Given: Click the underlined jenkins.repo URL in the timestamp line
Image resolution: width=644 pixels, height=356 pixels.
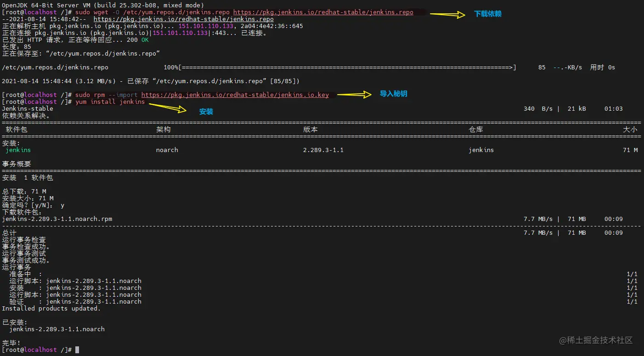Looking at the screenshot, I should tap(184, 19).
